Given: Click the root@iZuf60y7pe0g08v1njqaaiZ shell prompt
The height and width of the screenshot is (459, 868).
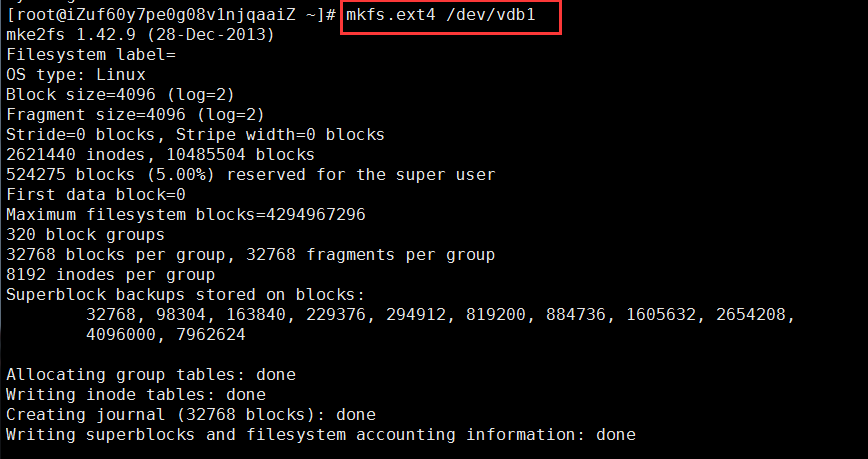Looking at the screenshot, I should pos(170,16).
